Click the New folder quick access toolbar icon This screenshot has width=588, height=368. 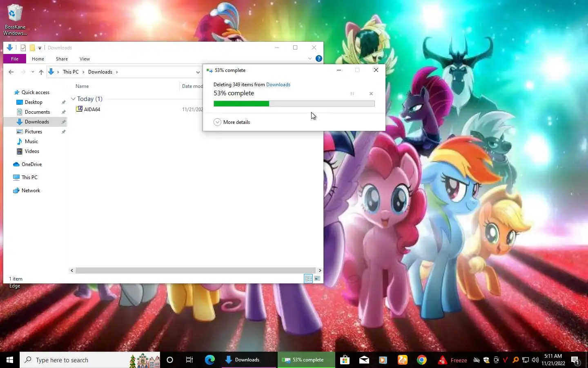tap(32, 48)
